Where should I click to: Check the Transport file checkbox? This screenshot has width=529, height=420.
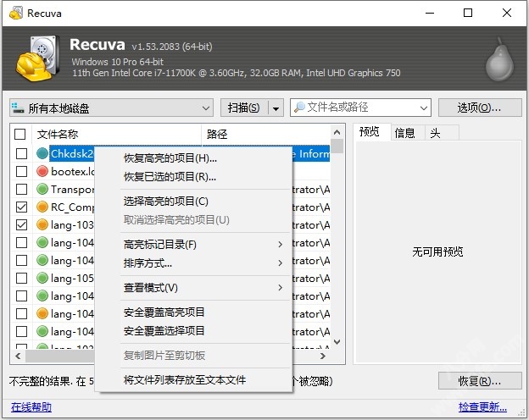pyautogui.click(x=21, y=189)
